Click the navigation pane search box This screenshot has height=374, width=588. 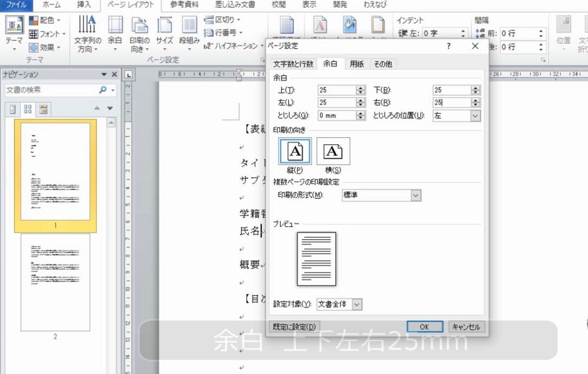[51, 90]
